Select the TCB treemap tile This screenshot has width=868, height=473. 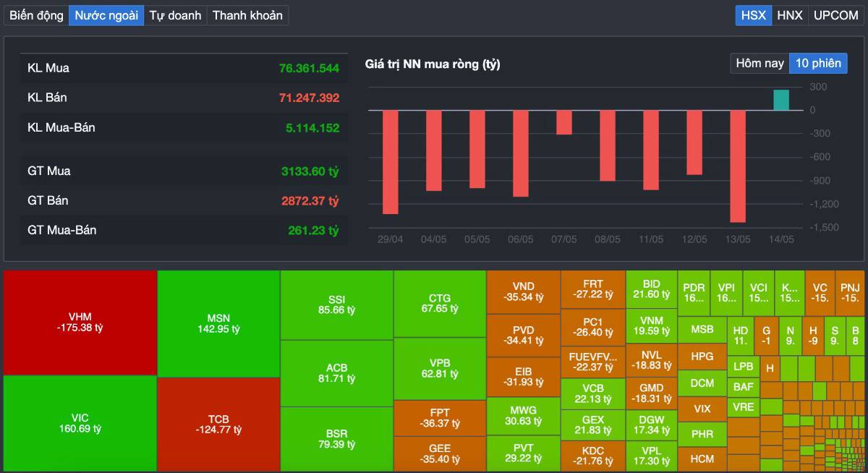[218, 425]
